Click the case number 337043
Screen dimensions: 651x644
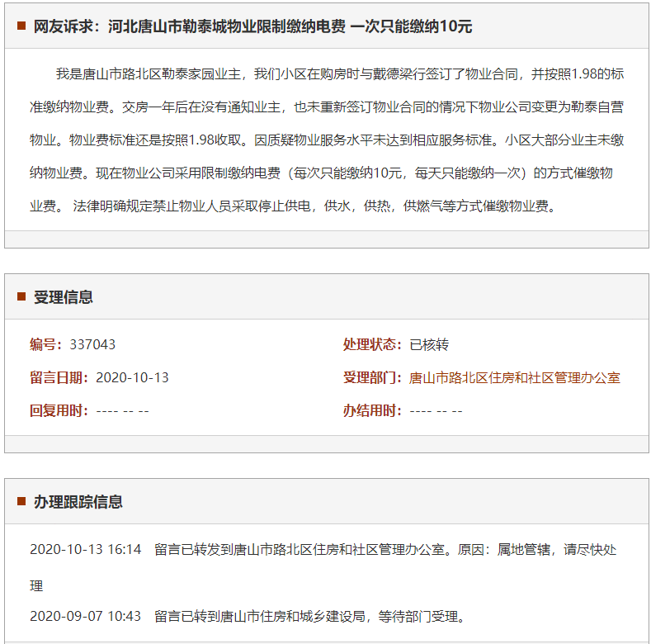[92, 344]
